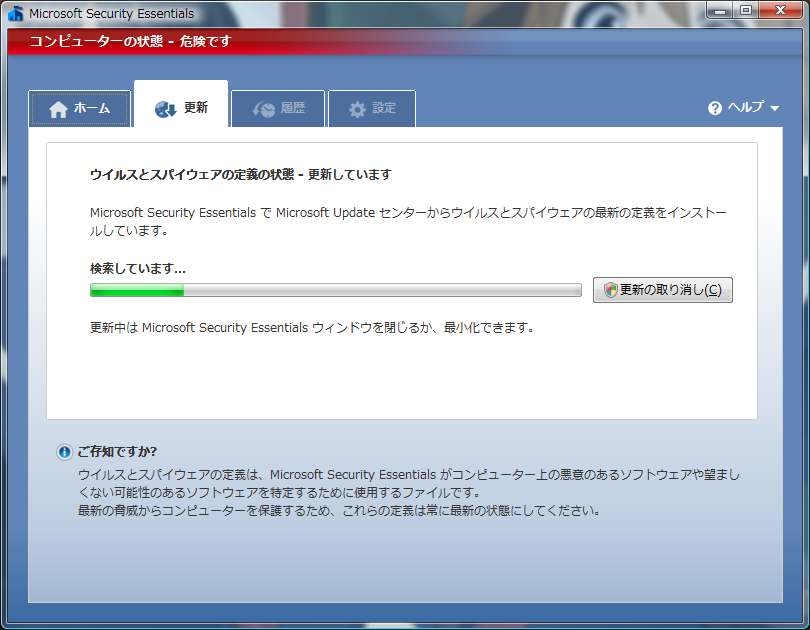Maximize the Microsoft Security Essentials window
This screenshot has width=810, height=630.
point(746,10)
